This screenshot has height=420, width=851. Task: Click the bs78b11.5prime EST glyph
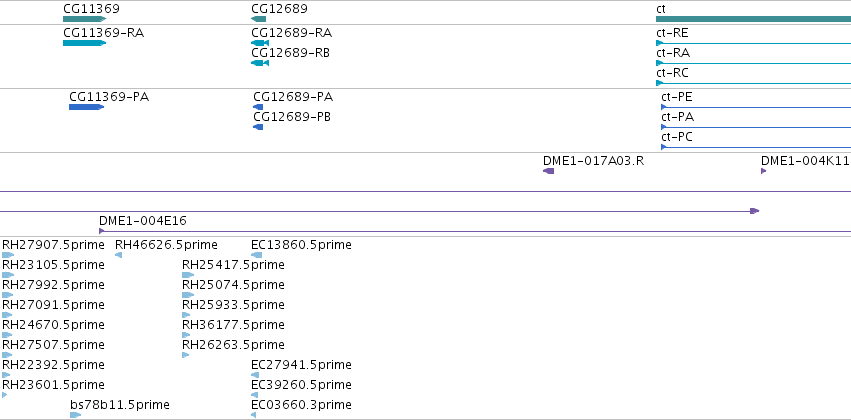click(x=75, y=416)
